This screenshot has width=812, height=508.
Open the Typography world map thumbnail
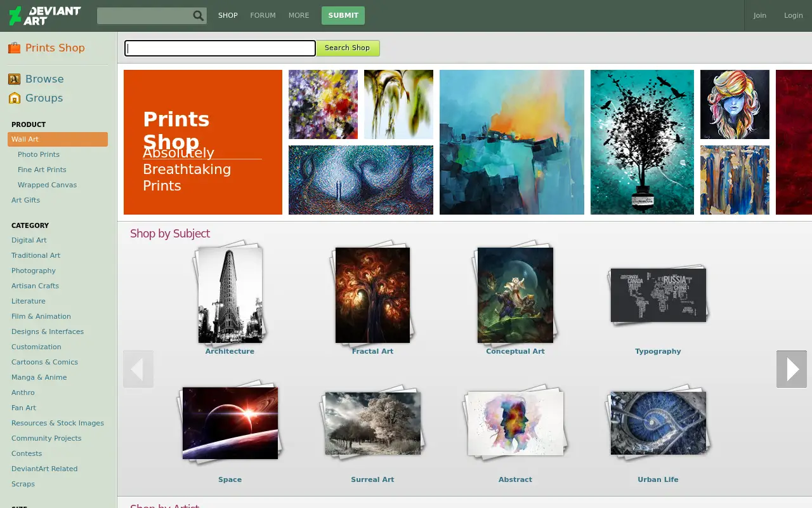(658, 295)
